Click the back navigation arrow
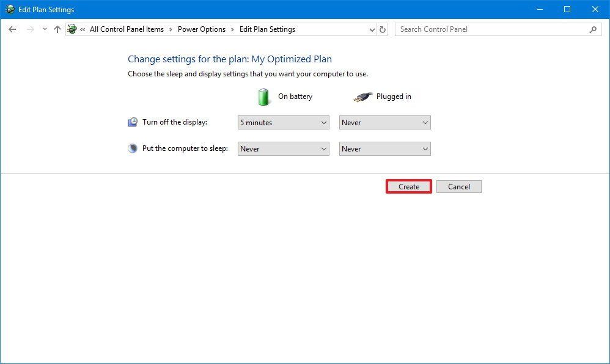This screenshot has height=364, width=610. (x=12, y=29)
